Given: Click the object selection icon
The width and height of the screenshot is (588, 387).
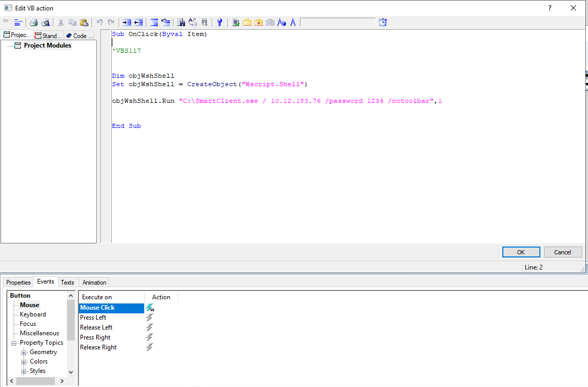Looking at the screenshot, I should pos(282,22).
